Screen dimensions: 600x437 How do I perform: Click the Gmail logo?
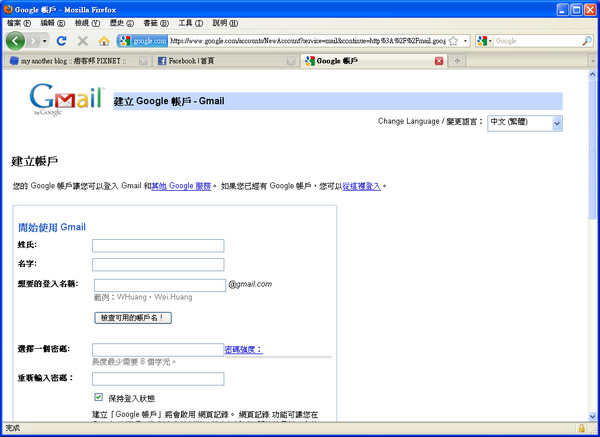(x=67, y=99)
